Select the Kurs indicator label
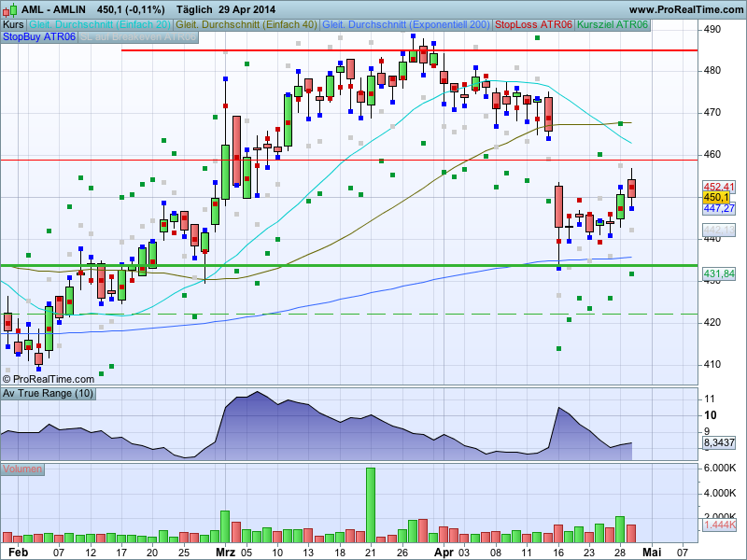 pyautogui.click(x=13, y=25)
